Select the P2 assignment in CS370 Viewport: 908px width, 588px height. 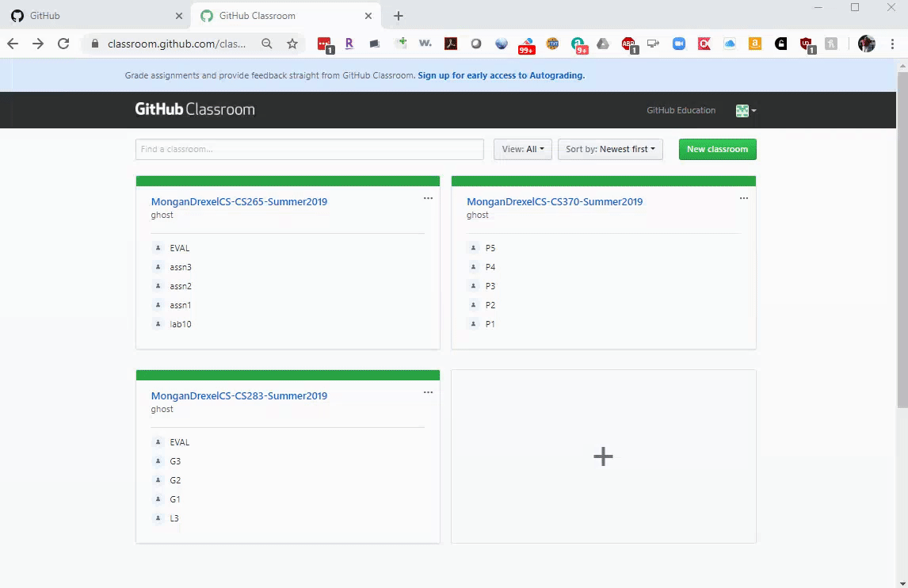[490, 305]
